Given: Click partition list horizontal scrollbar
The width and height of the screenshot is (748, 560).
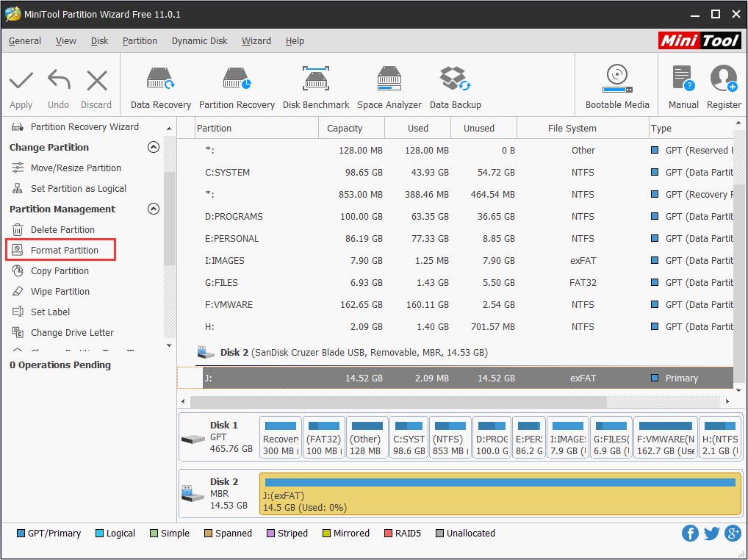Looking at the screenshot, I should (398, 402).
